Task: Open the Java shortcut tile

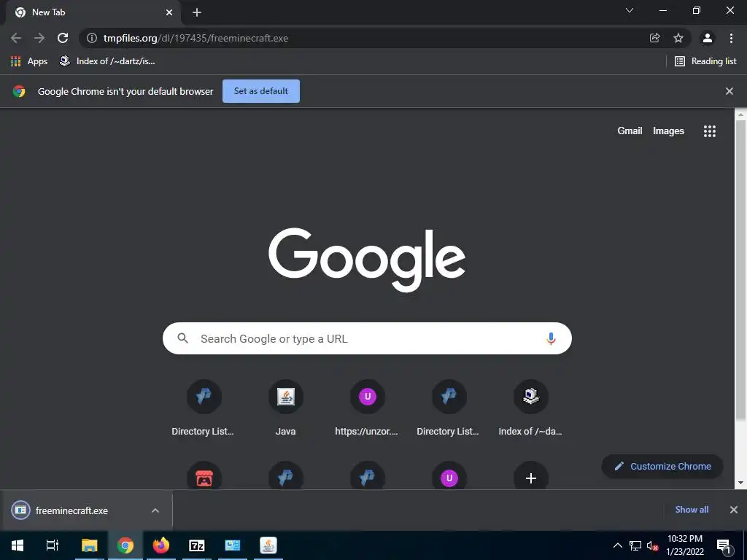Action: [286, 408]
